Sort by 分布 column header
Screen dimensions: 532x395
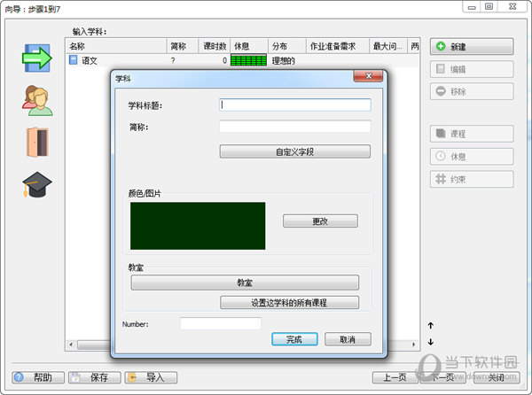287,46
